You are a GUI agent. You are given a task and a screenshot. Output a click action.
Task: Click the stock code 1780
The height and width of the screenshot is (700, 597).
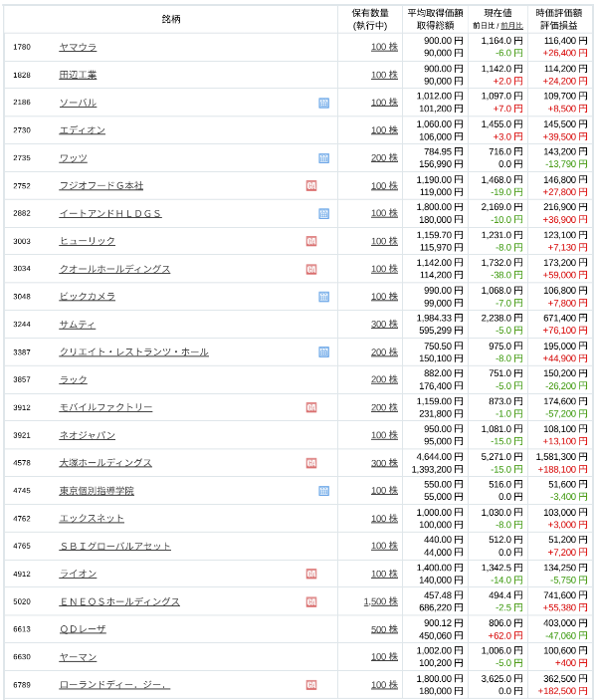(x=22, y=47)
